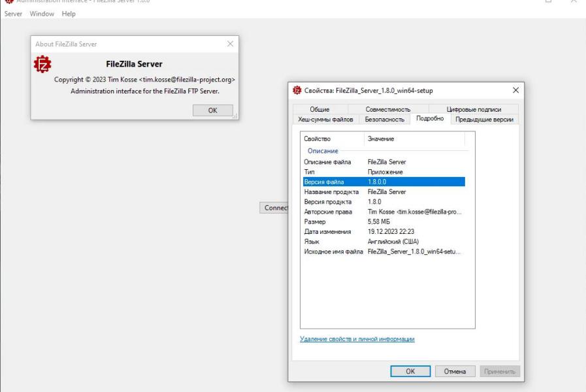
Task: Select the Версия продукта row
Action: pos(384,202)
